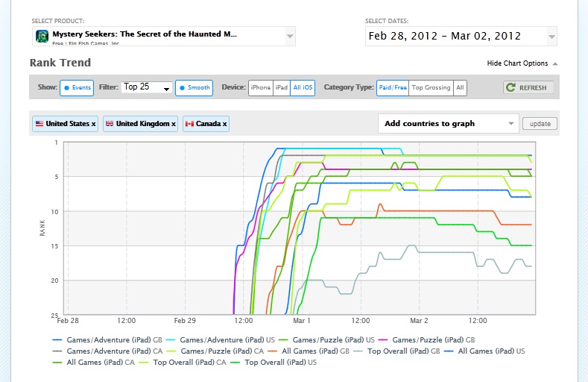588x382 pixels.
Task: Click the United Kingdom flag icon
Action: (110, 124)
